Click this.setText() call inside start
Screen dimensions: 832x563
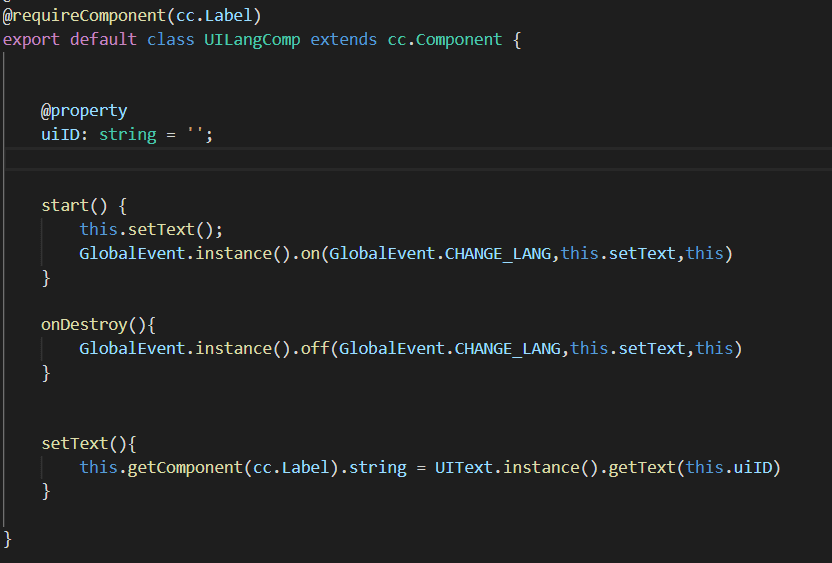[x=151, y=229]
